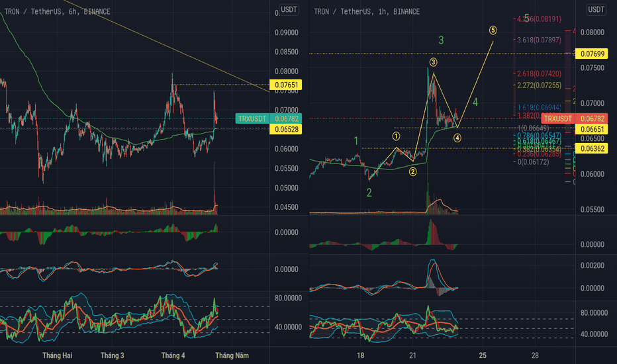
Task: Click the circled yellow wave 1 marker
Action: (396, 136)
